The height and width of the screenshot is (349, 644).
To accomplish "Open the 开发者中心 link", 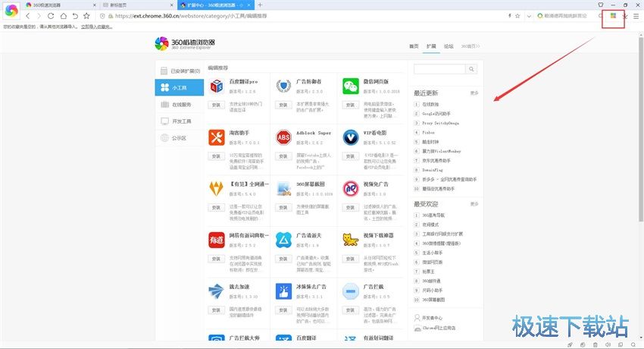I will pos(432,318).
